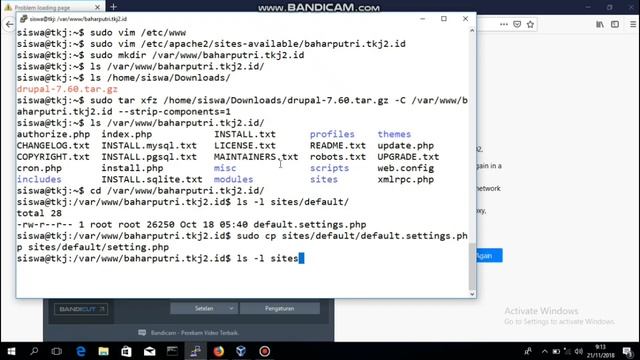This screenshot has width=640, height=360.
Task: Click the BANDICUT button in Bandicam
Action: point(81,309)
